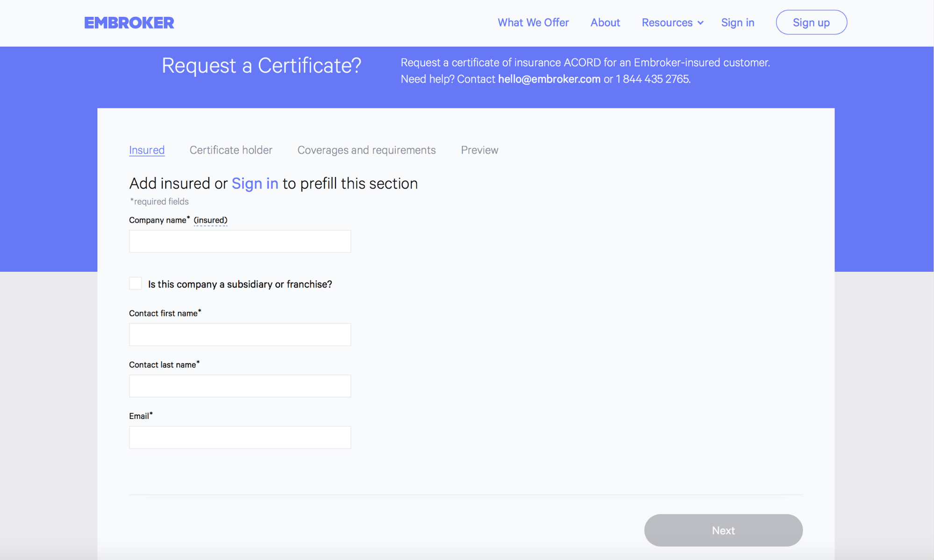Viewport: 934px width, 560px height.
Task: Click Sign in link to prefill section
Action: click(x=255, y=184)
